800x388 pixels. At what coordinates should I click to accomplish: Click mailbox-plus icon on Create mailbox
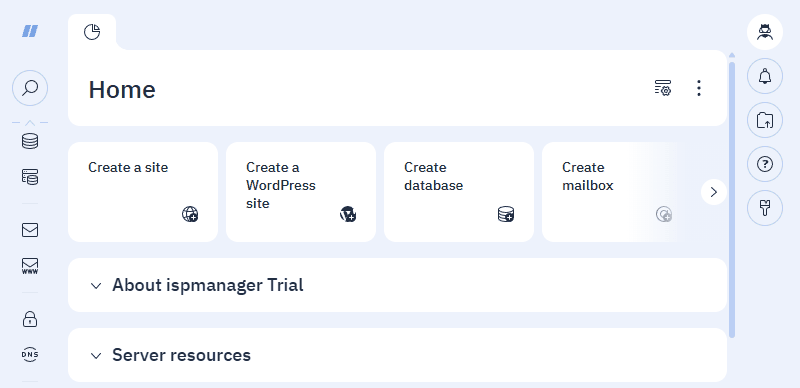pos(664,214)
